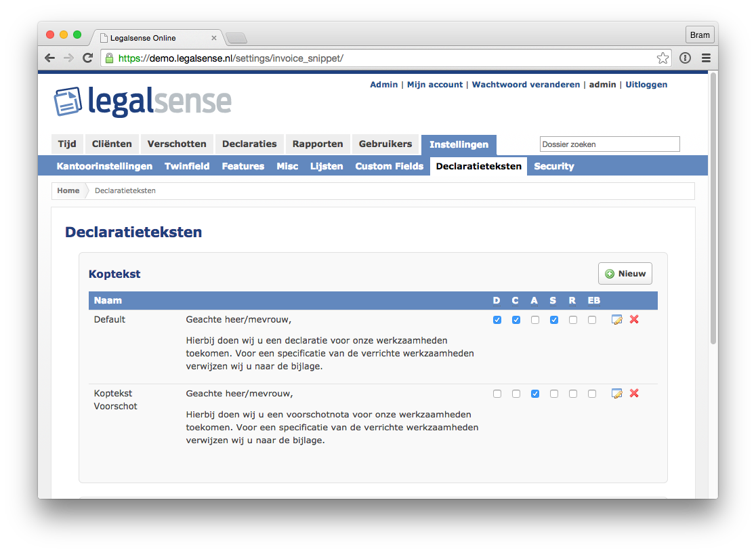Screen dimensions: 756x553
Task: Click the Uitloggen link
Action: (646, 84)
